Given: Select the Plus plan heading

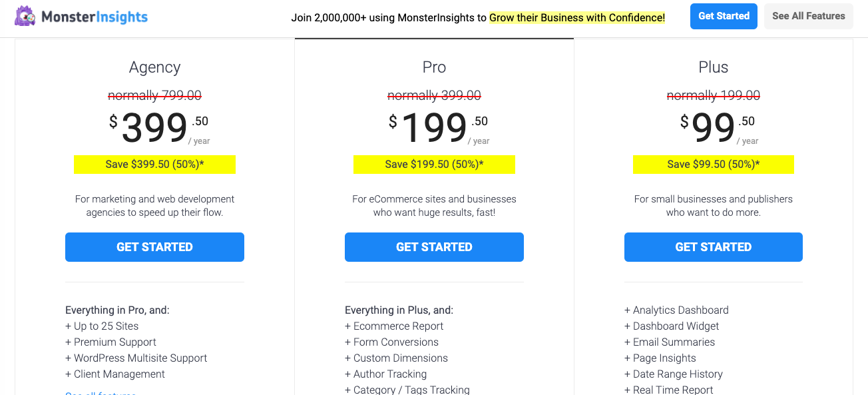Looking at the screenshot, I should pos(714,67).
